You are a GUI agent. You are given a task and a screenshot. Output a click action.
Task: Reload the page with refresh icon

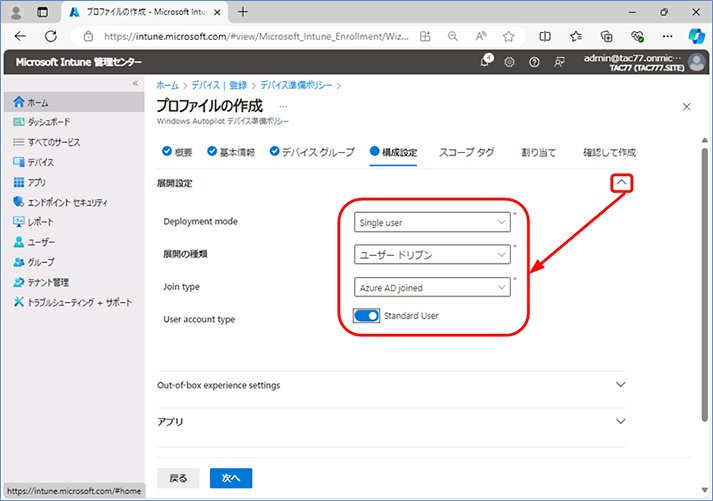[x=51, y=36]
